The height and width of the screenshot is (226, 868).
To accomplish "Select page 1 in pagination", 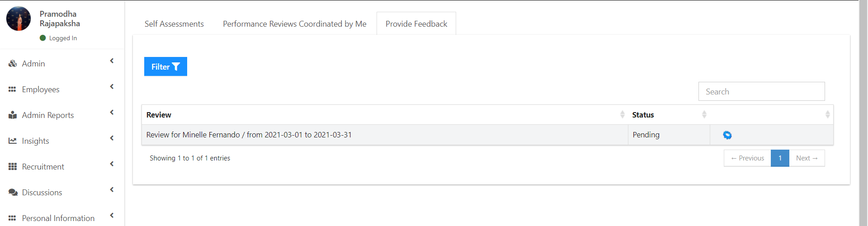I will (780, 158).
